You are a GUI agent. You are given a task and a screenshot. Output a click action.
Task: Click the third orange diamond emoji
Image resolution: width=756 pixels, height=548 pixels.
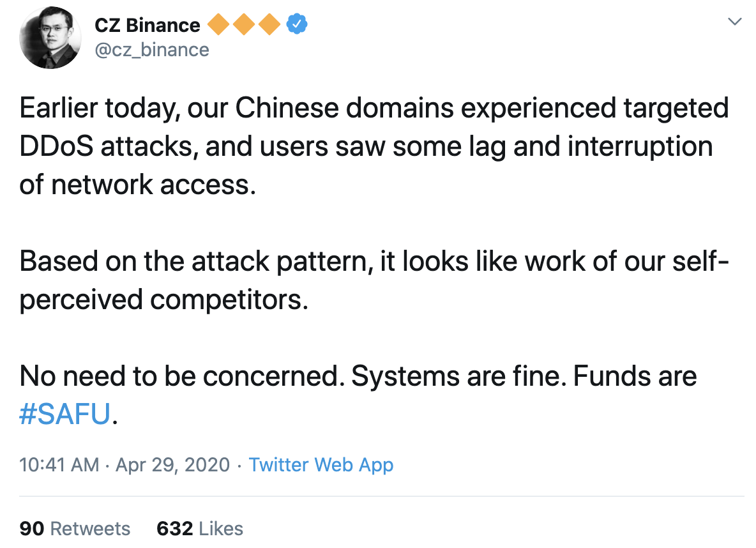coord(269,25)
